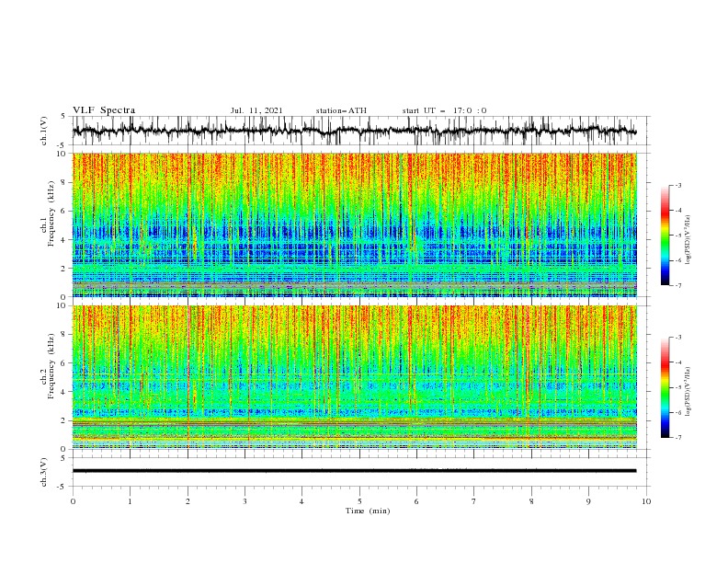Click the "ch.1(V)" axis label

(44, 131)
